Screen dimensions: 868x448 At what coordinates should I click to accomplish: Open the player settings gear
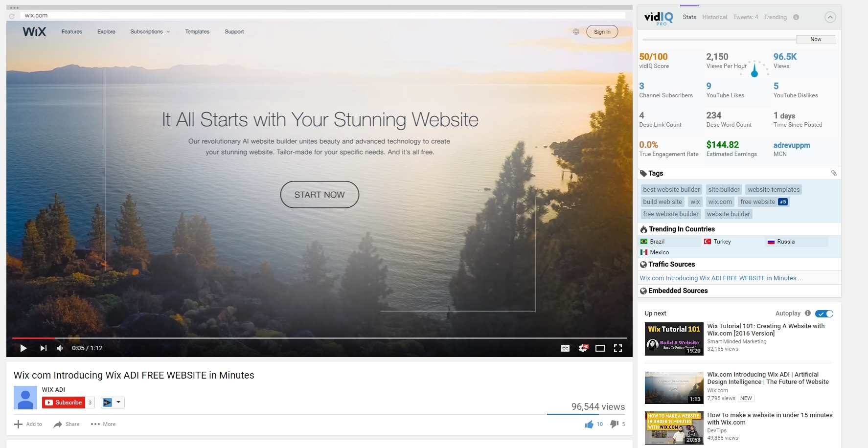[583, 348]
